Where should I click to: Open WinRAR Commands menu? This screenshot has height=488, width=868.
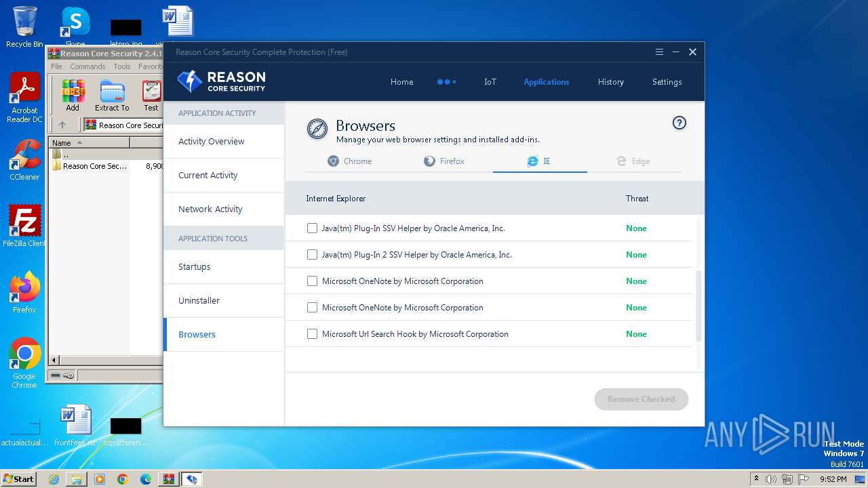click(x=87, y=66)
